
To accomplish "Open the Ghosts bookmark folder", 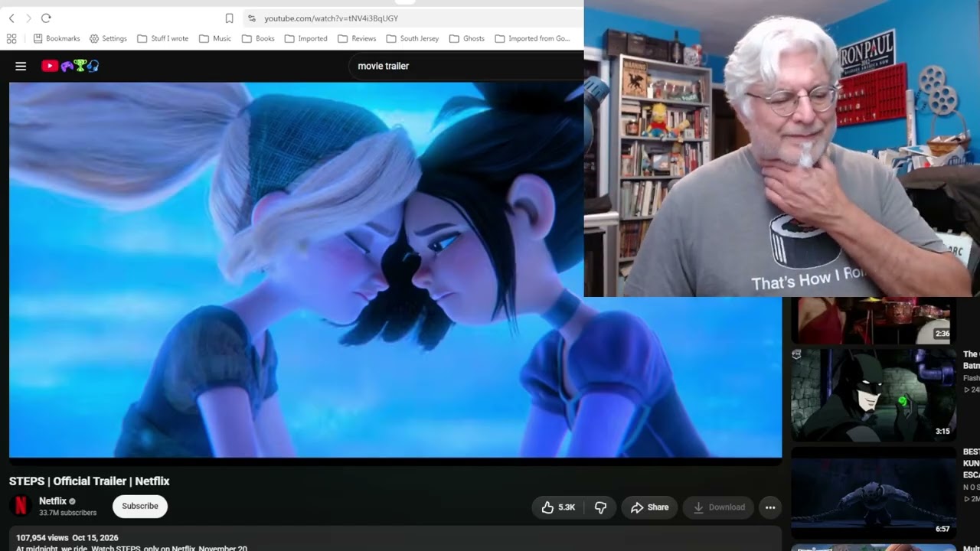I will pos(467,38).
